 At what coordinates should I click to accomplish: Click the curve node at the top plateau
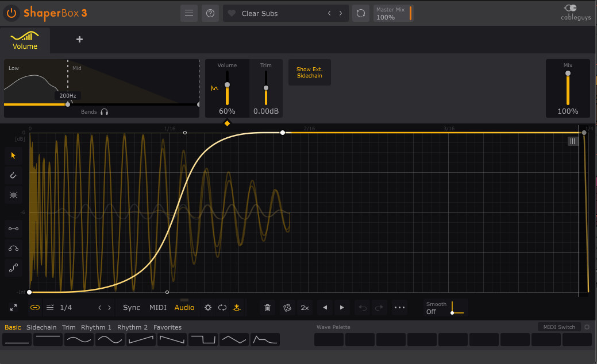point(283,133)
